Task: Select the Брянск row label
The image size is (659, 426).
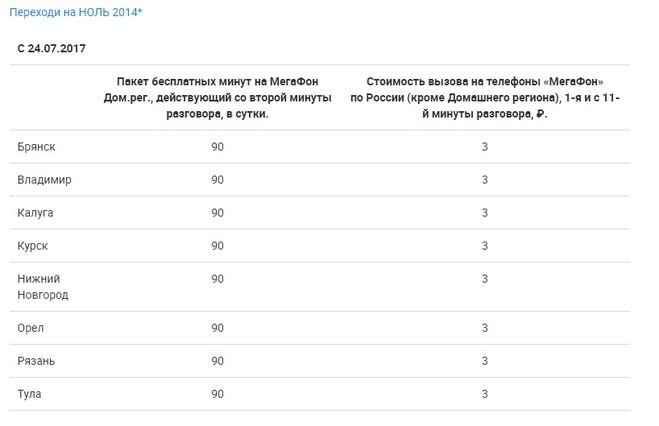Action: pos(36,147)
